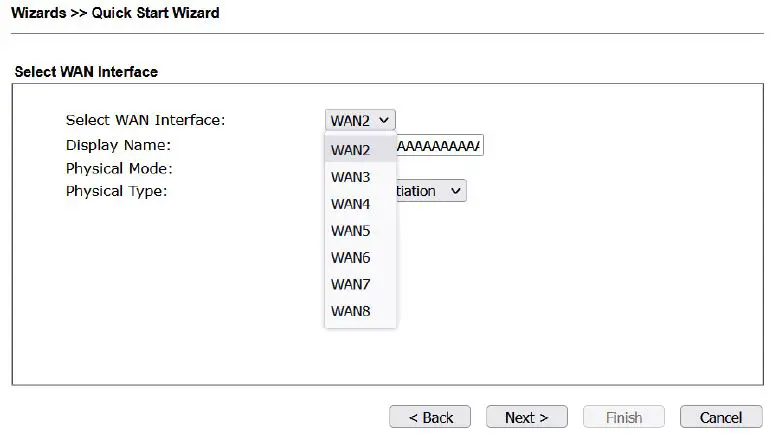This screenshot has width=776, height=435.
Task: Expand the Physical Type dropdown arrow
Action: (x=455, y=191)
